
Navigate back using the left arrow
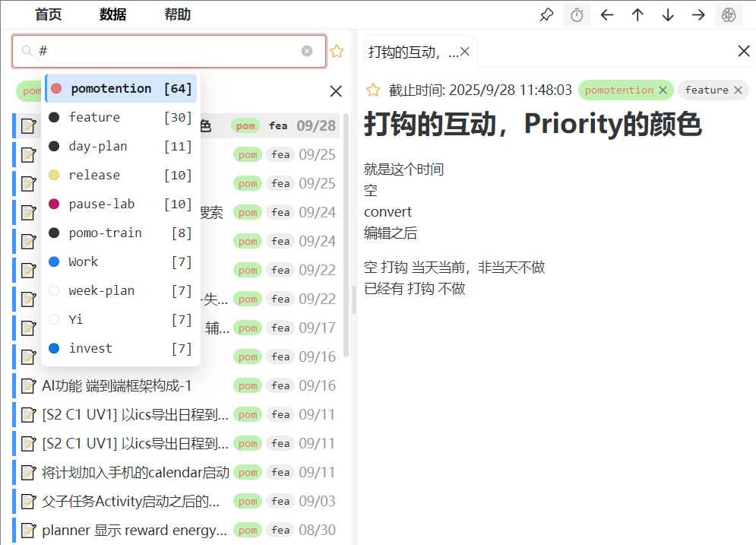pos(607,15)
